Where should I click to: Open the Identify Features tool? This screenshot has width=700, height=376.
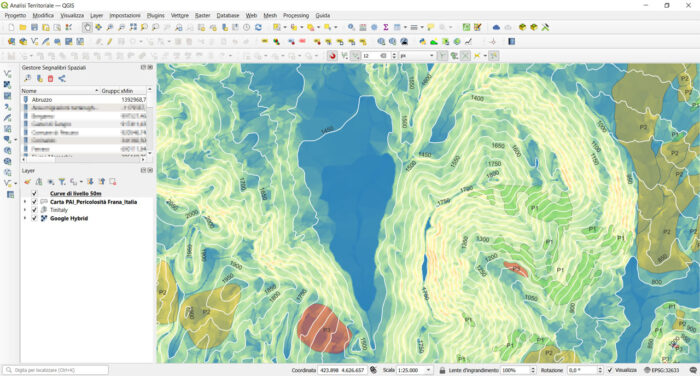pos(351,28)
